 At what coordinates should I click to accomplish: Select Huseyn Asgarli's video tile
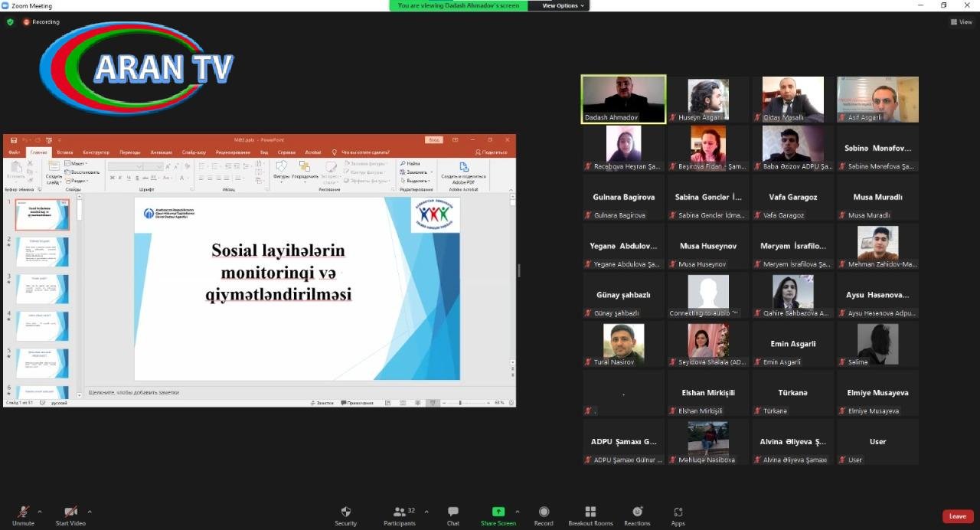pos(708,99)
